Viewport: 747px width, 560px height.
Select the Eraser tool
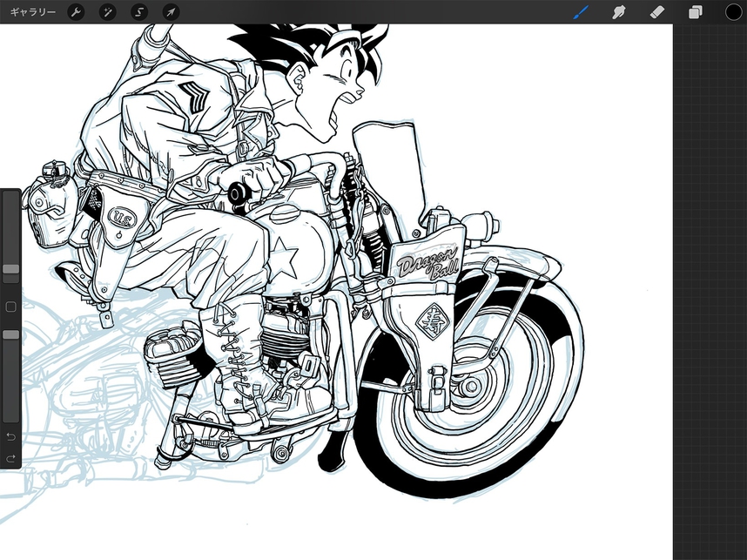coord(658,12)
